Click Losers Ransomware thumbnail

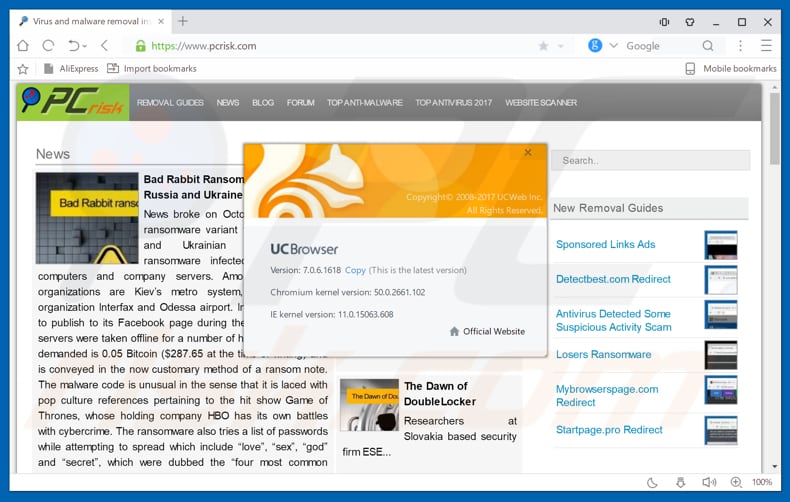tap(721, 355)
